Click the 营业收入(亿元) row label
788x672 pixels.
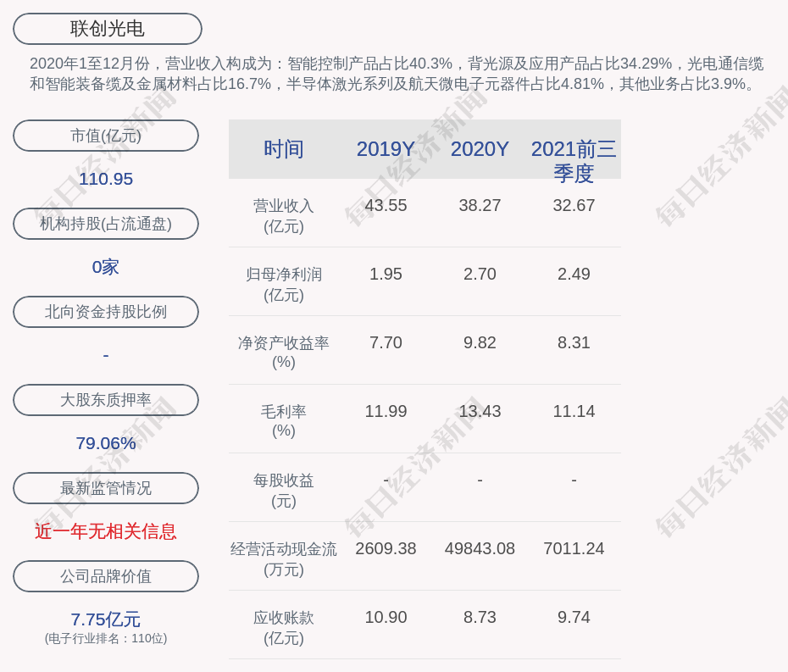(x=284, y=216)
